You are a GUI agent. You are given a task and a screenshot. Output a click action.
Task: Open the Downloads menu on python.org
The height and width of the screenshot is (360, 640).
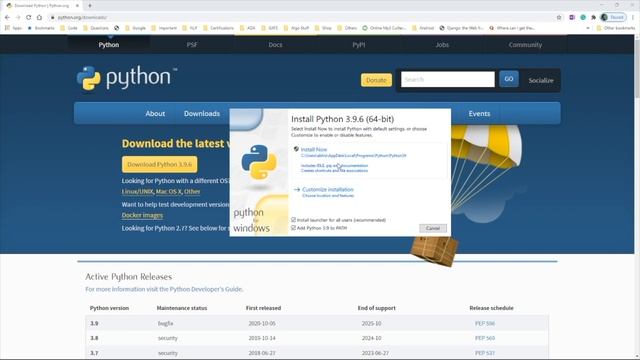[202, 113]
